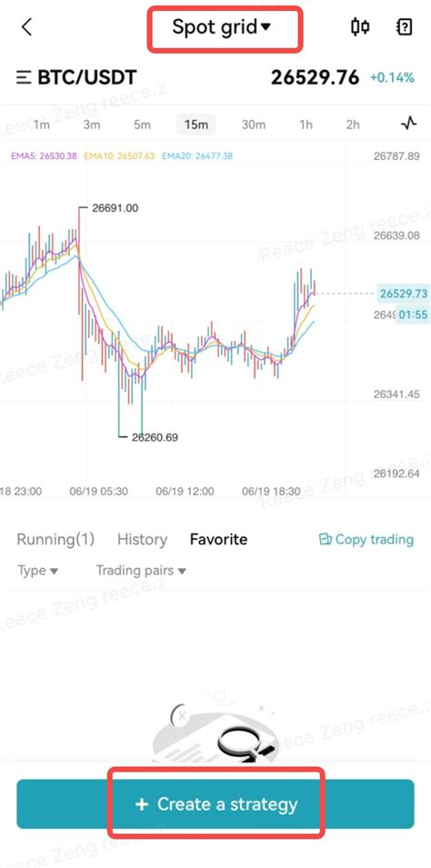Click the Copy trading icon

click(x=326, y=539)
